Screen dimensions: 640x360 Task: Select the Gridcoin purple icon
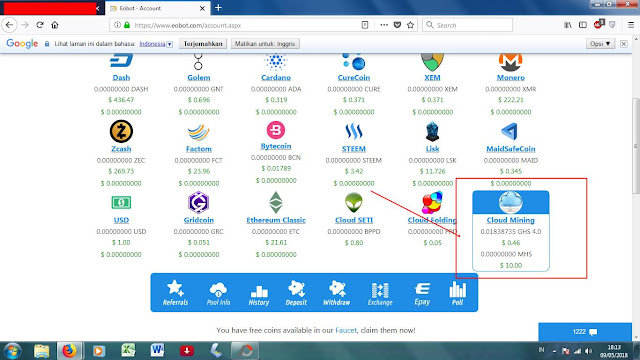(198, 202)
